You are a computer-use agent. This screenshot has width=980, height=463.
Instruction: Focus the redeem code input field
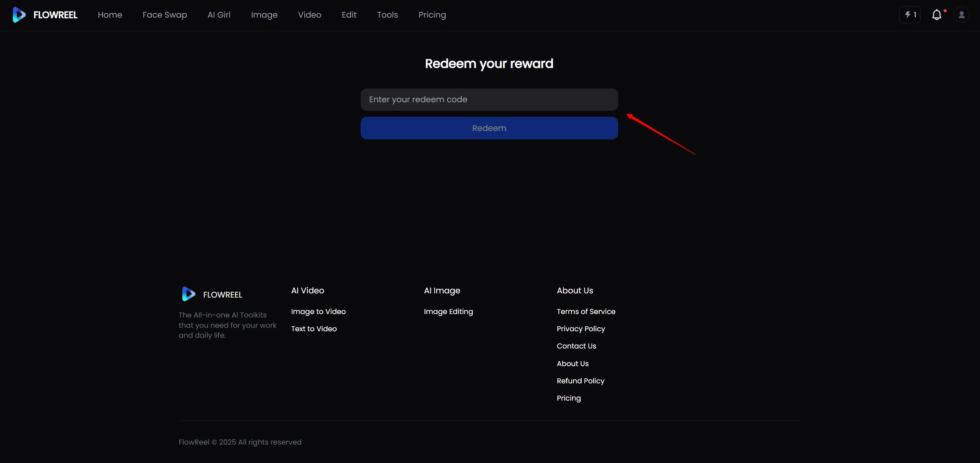click(489, 100)
